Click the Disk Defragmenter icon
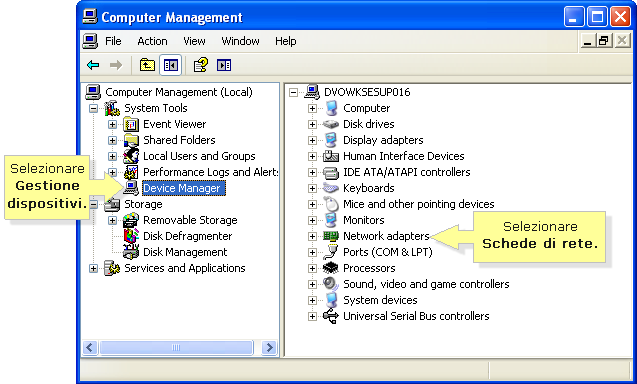This screenshot has width=637, height=384. 131,236
